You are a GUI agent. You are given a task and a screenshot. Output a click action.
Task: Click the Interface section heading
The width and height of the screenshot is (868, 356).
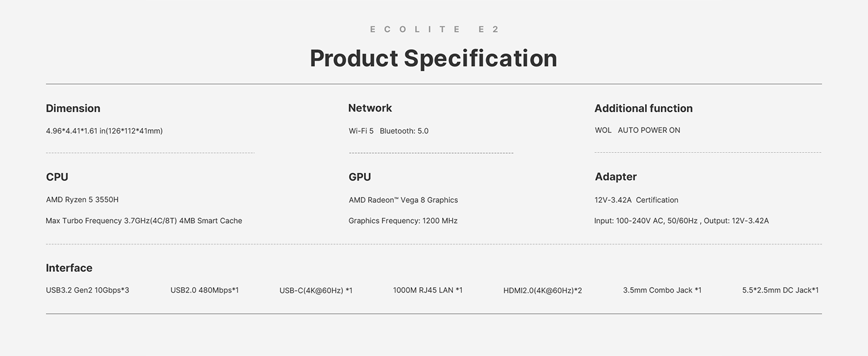(x=69, y=268)
